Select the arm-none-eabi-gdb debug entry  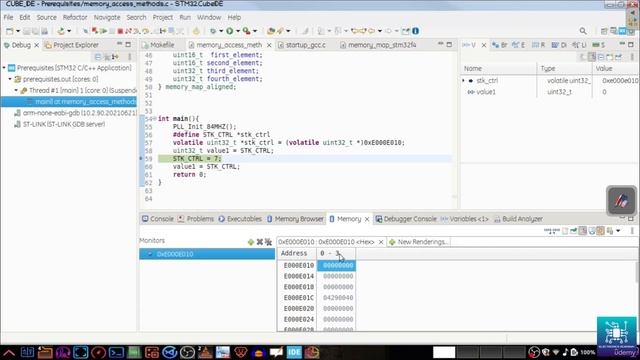[75, 113]
